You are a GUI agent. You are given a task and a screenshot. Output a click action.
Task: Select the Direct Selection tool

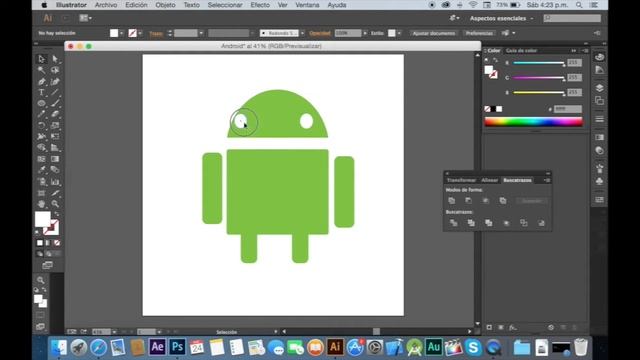click(x=55, y=59)
